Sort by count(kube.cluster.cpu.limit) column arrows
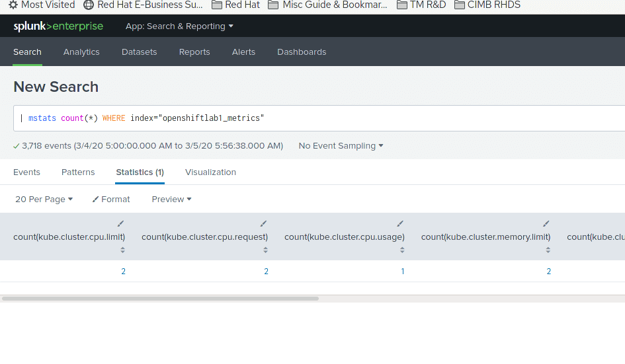The width and height of the screenshot is (625, 364). pos(123,250)
